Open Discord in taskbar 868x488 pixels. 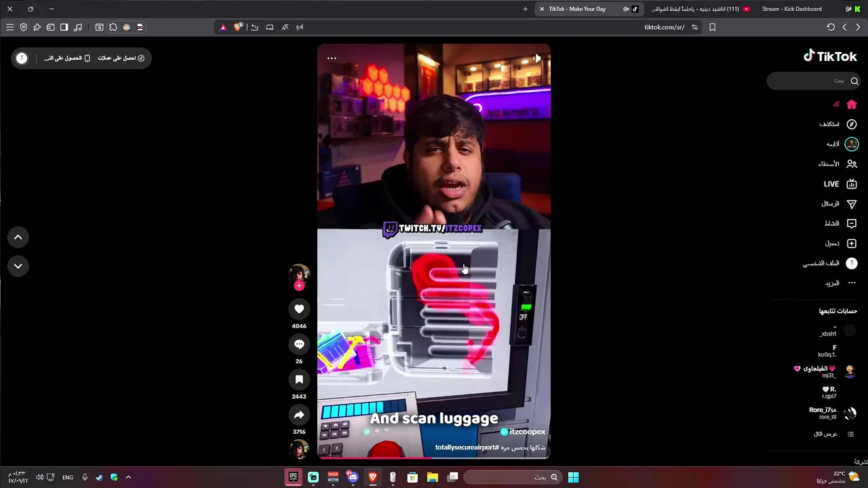click(x=353, y=477)
